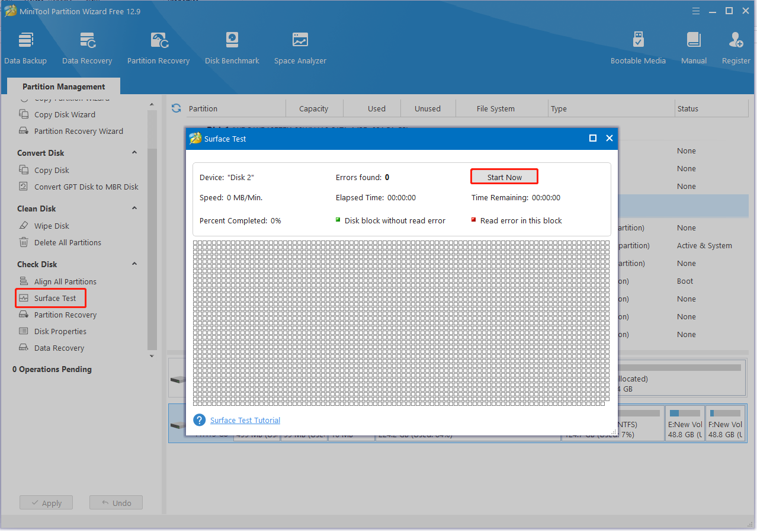
Task: Collapse the Convert Disk section
Action: 134,153
